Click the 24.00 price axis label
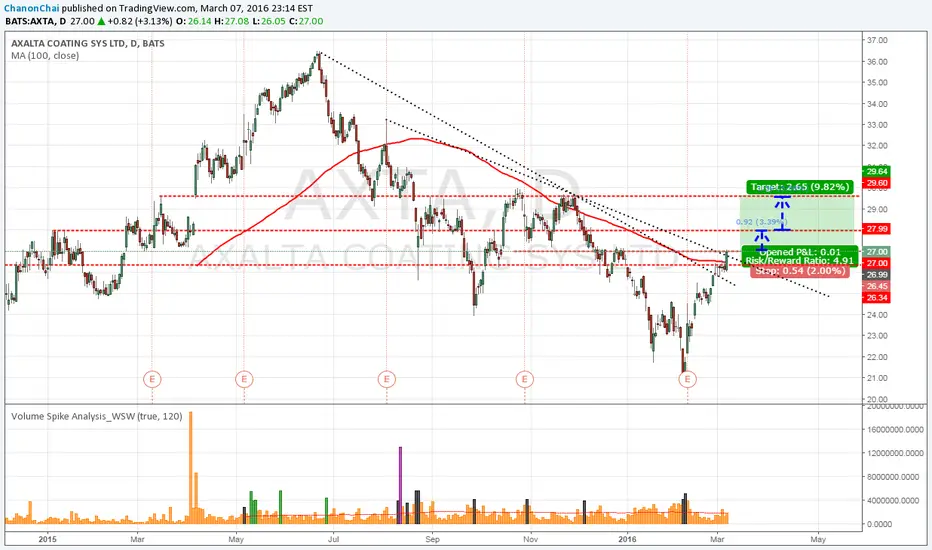932x550 pixels. tap(877, 315)
